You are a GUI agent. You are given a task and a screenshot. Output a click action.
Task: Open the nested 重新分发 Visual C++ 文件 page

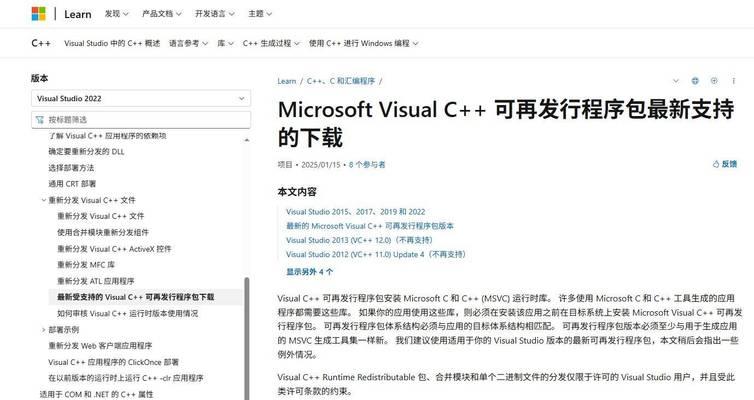point(101,216)
